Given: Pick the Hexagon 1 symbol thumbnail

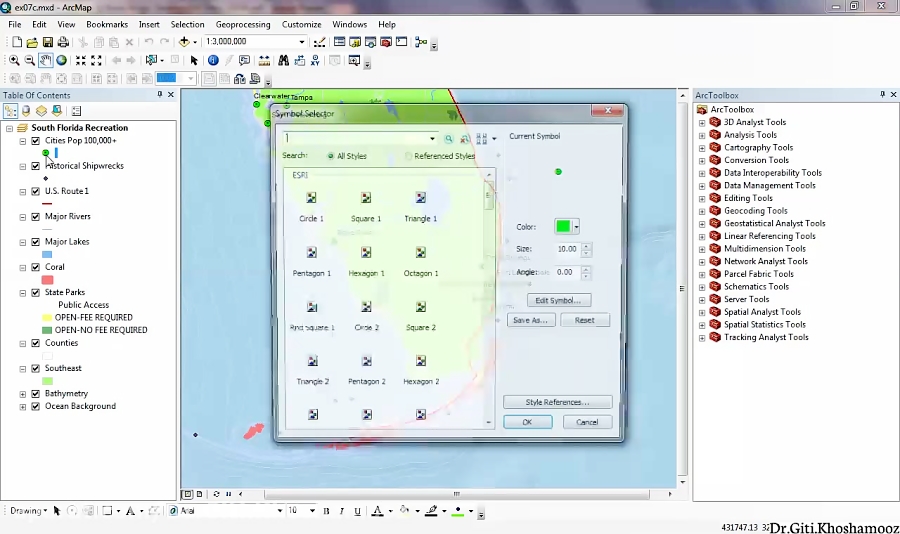Looking at the screenshot, I should click(366, 253).
